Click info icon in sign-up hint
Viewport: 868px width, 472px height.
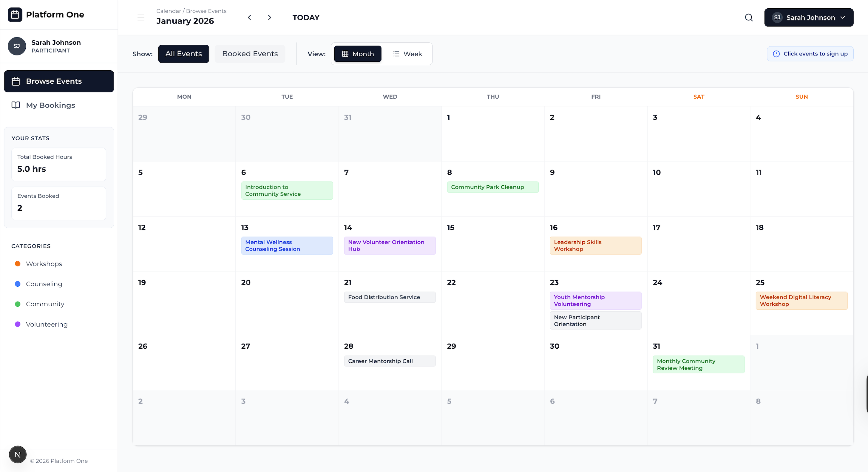(x=776, y=54)
